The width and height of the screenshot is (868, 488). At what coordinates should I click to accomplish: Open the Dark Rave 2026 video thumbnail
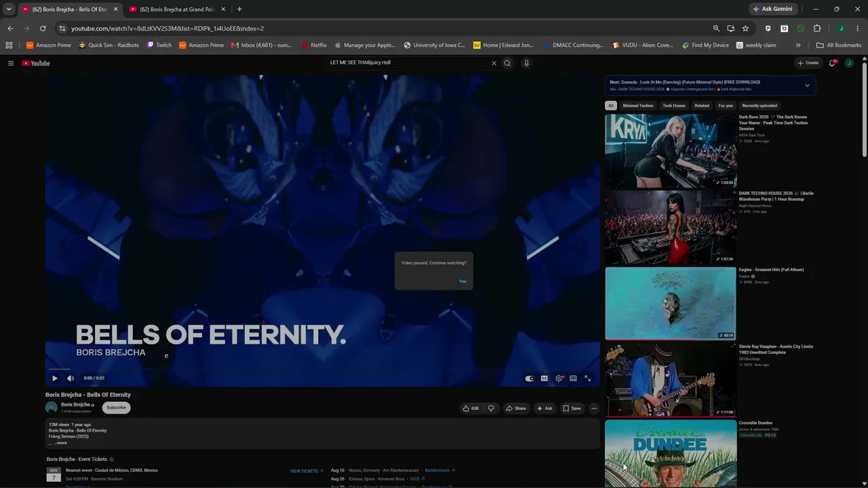pos(671,150)
